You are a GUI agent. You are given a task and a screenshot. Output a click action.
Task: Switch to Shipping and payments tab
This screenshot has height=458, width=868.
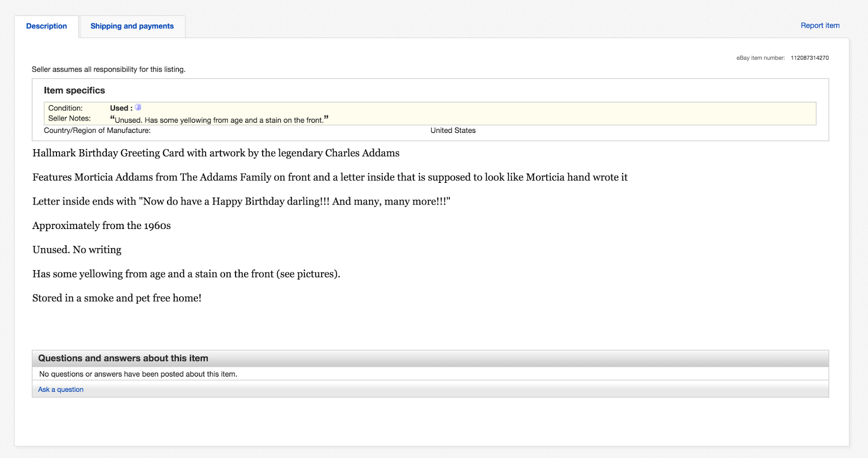click(132, 26)
